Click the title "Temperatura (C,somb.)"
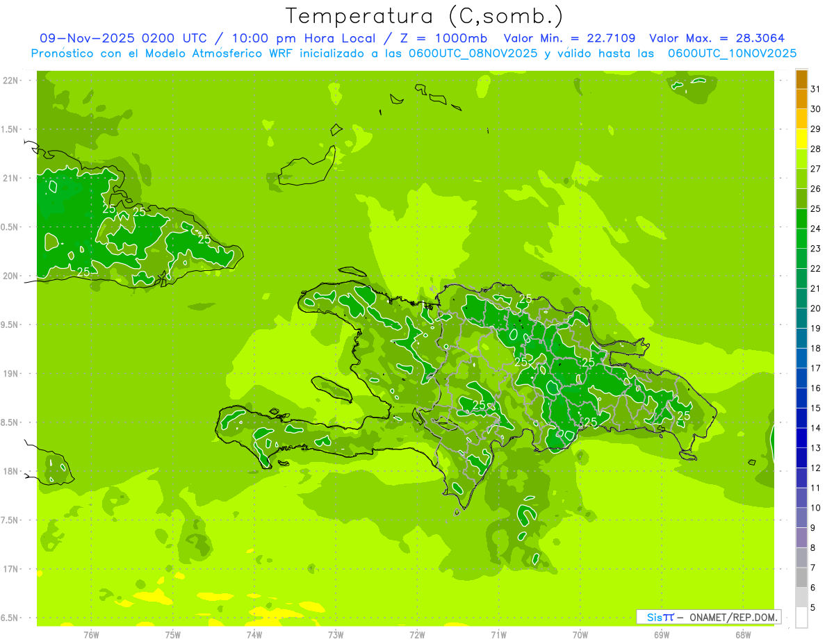834x644 pixels. [x=425, y=16]
